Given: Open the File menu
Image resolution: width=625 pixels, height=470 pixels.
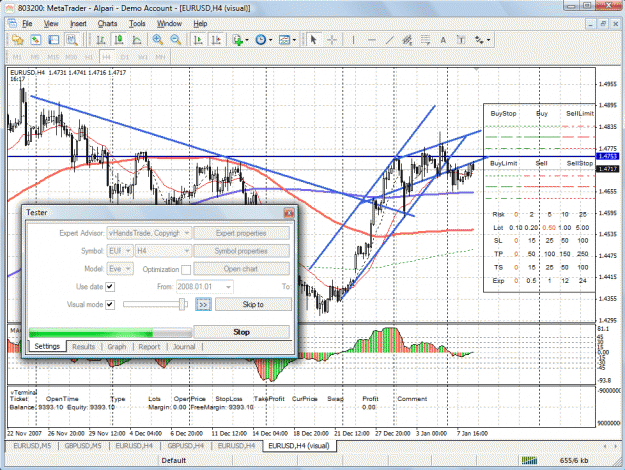Looking at the screenshot, I should coord(27,24).
